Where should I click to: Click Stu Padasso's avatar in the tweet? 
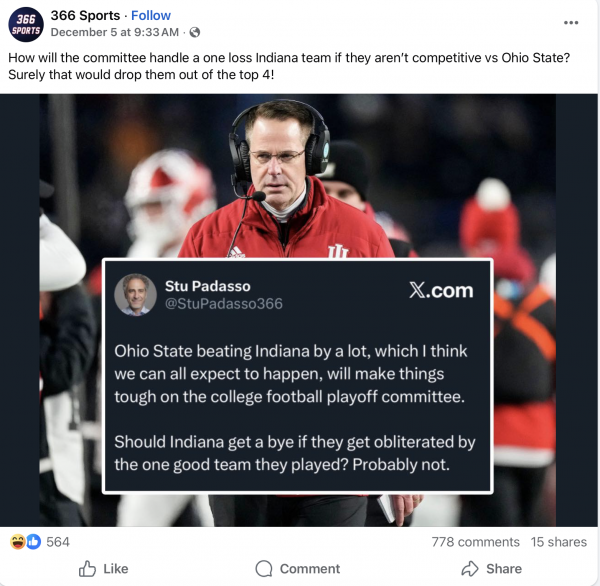coord(135,294)
